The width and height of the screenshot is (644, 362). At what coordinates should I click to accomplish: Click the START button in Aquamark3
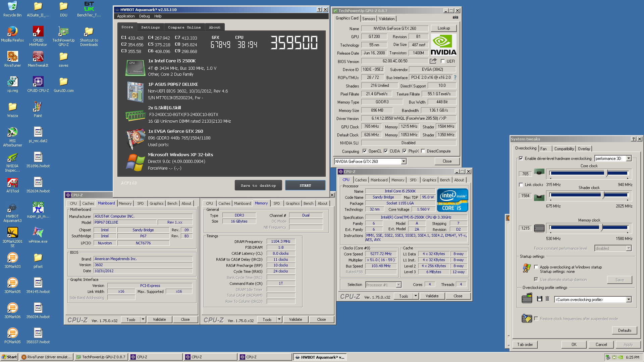[305, 185]
